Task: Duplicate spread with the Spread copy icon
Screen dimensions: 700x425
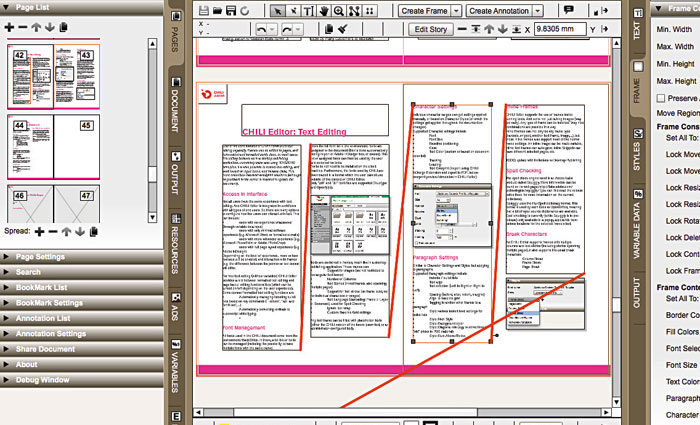Action: (93, 232)
